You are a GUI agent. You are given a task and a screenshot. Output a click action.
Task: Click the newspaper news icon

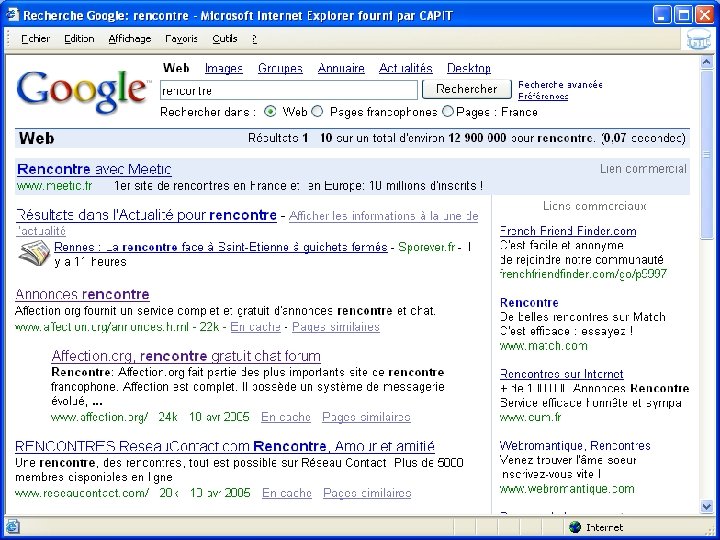pos(34,253)
